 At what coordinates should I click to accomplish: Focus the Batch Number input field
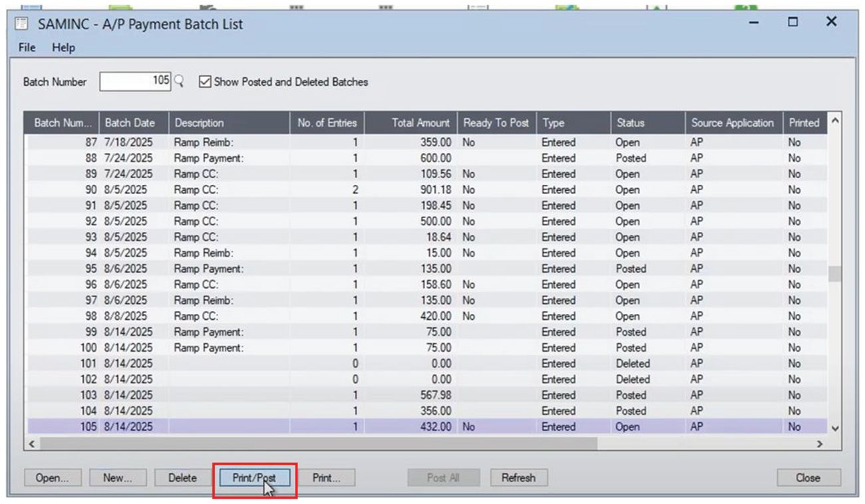(136, 81)
